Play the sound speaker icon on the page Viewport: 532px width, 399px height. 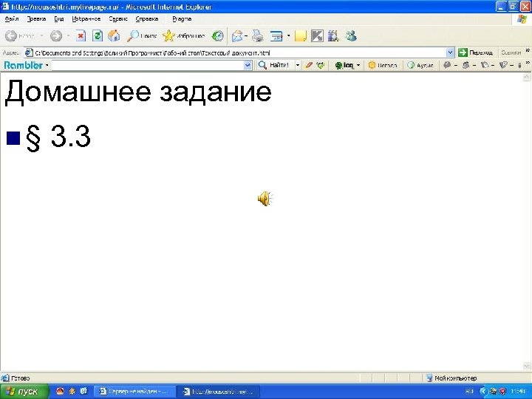pyautogui.click(x=265, y=199)
